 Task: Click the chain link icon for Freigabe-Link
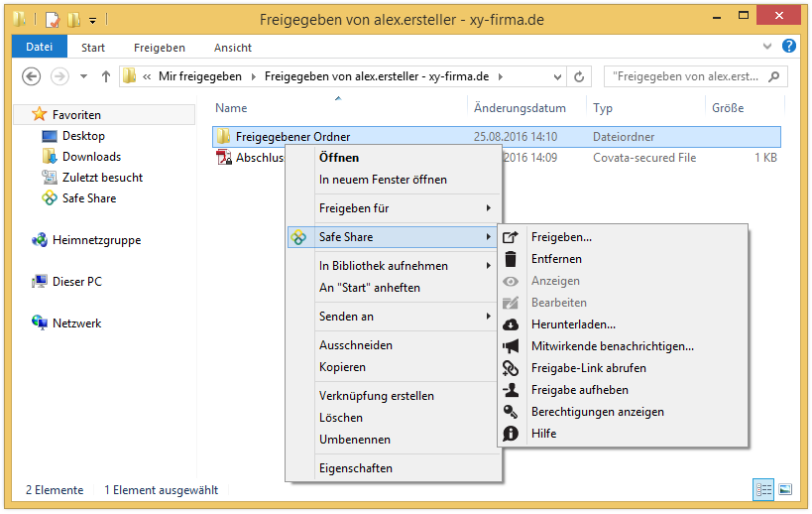(510, 368)
